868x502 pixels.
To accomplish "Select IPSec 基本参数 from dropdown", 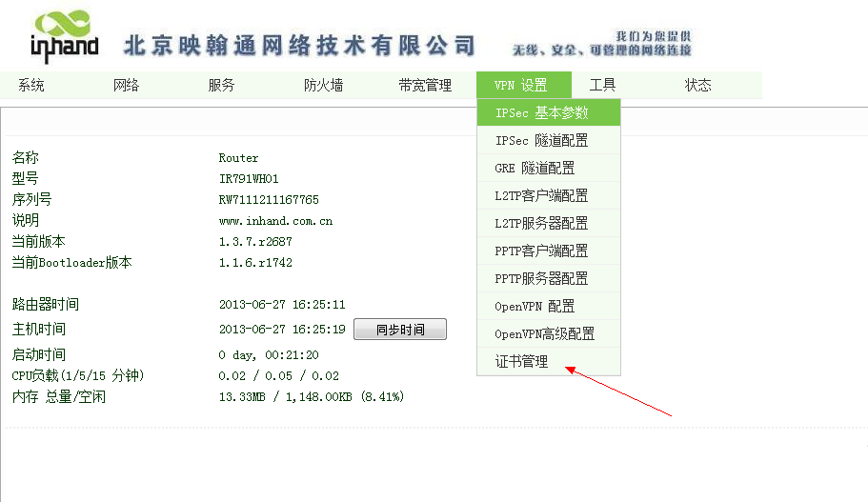I will tap(542, 113).
